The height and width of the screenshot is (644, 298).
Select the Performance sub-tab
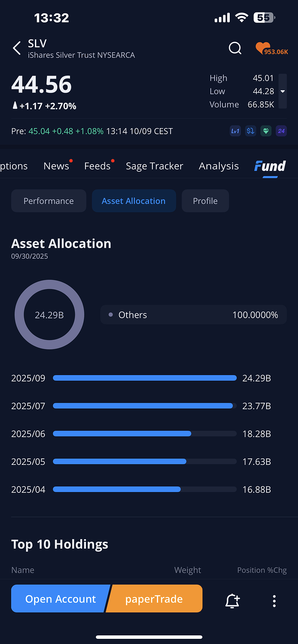pyautogui.click(x=48, y=201)
